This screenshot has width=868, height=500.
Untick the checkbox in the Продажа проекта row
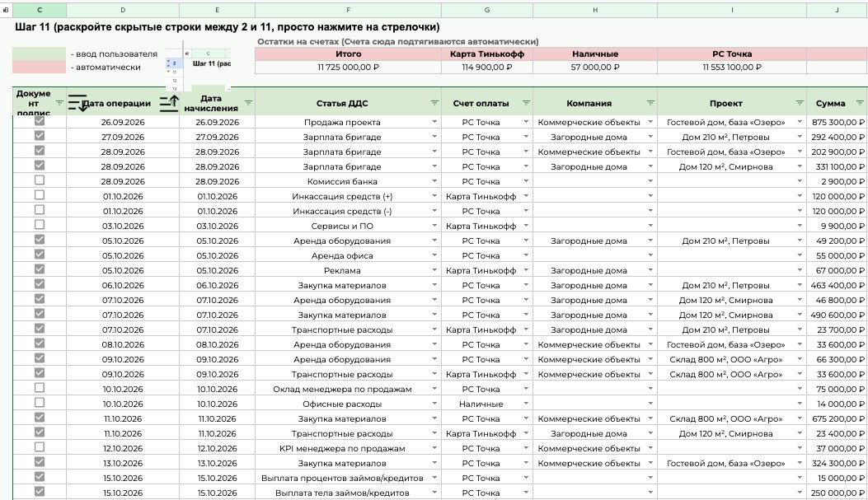click(x=40, y=121)
